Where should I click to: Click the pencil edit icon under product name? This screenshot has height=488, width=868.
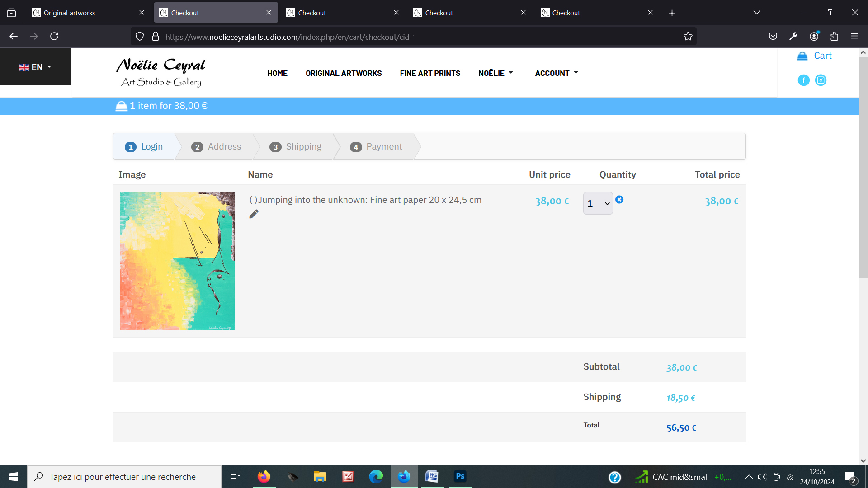(x=254, y=214)
